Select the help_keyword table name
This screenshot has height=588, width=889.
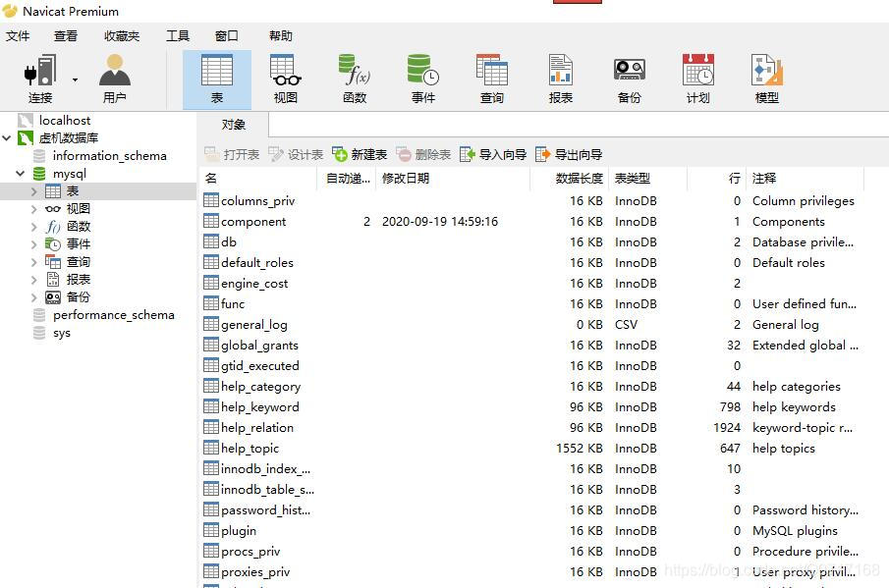click(260, 406)
